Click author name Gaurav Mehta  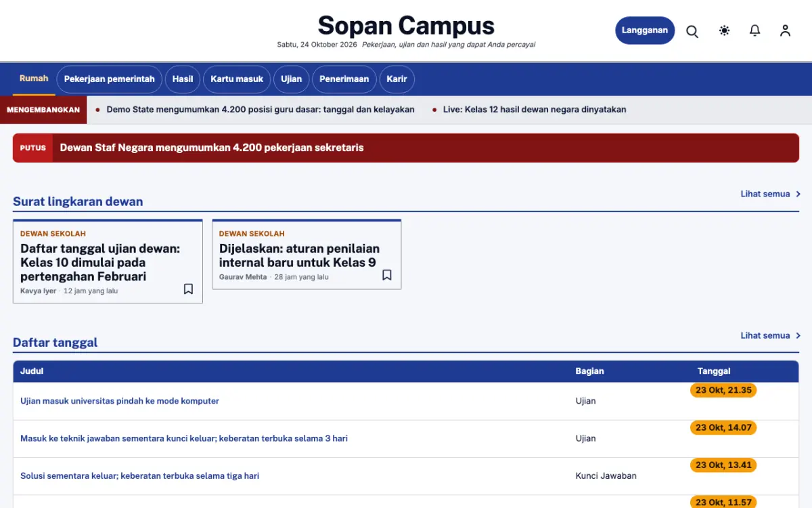pos(243,277)
